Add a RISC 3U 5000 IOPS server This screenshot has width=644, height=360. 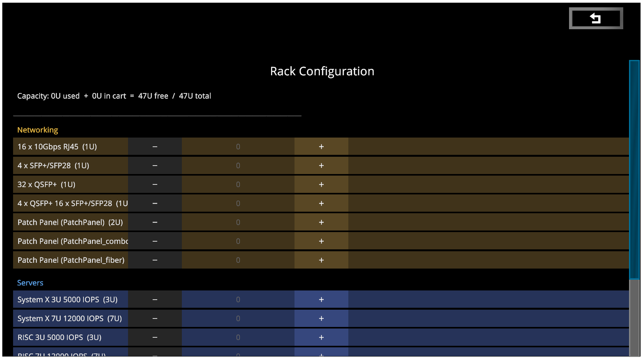coord(321,337)
